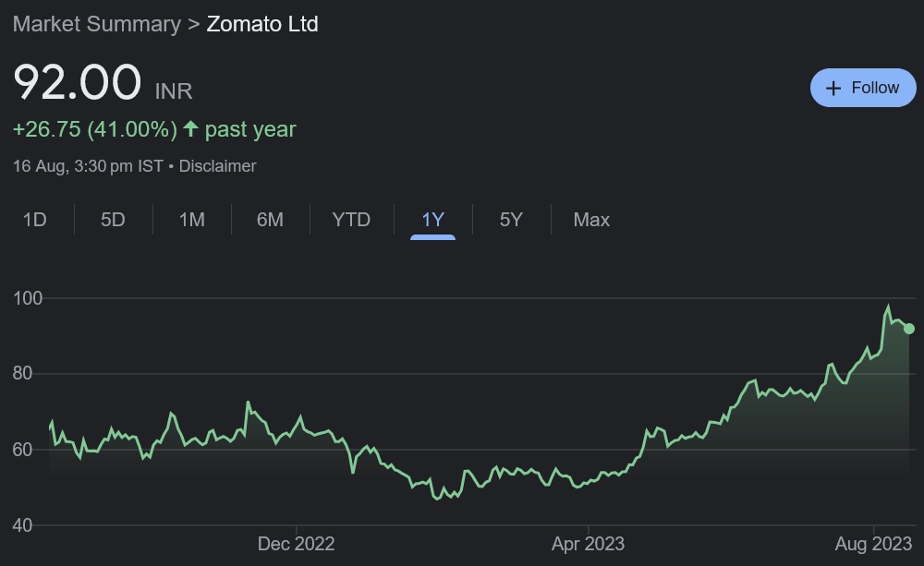Open the Disclaimer link

pyautogui.click(x=217, y=166)
